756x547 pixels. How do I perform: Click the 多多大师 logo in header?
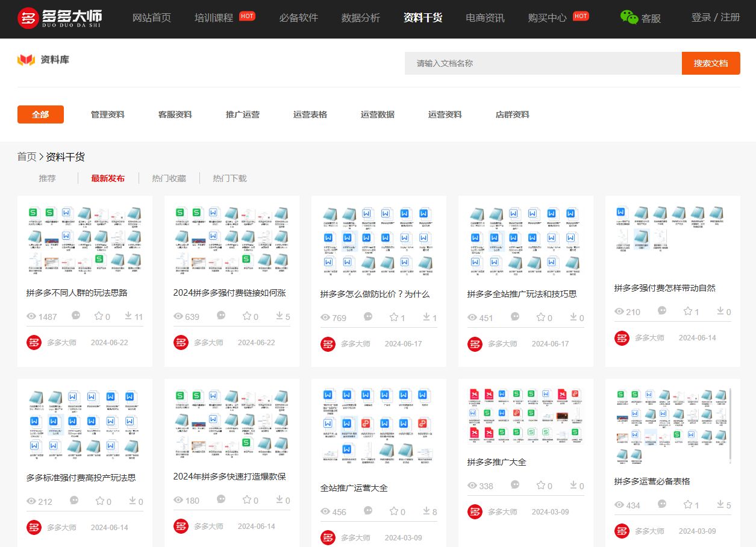click(x=60, y=18)
